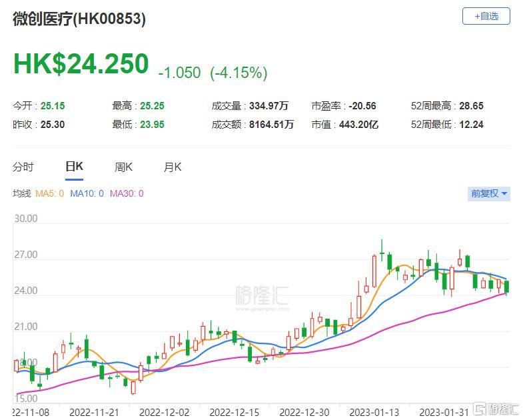The image size is (523, 420).
Task: Click the 成交量 value 334.97万
Action: pos(269,106)
